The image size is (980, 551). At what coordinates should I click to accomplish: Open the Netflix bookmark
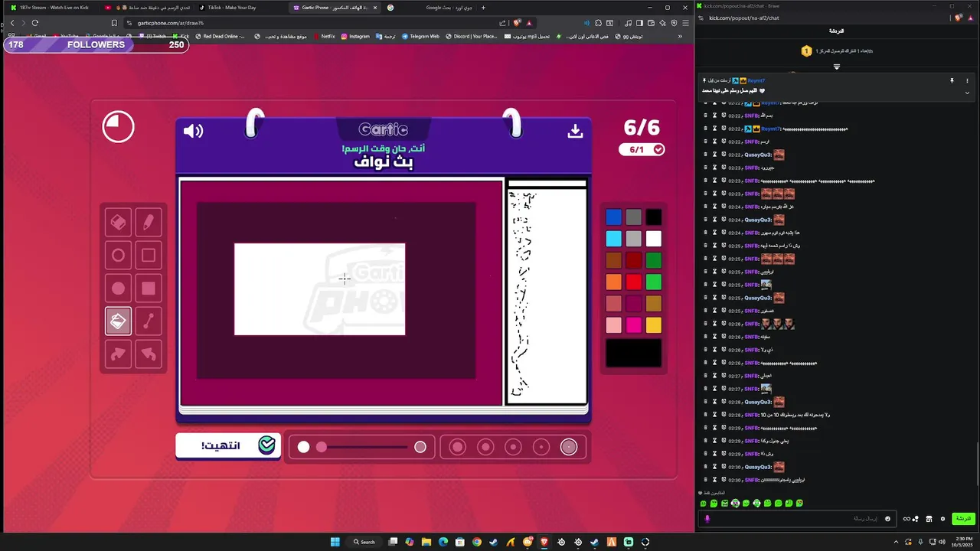click(324, 36)
